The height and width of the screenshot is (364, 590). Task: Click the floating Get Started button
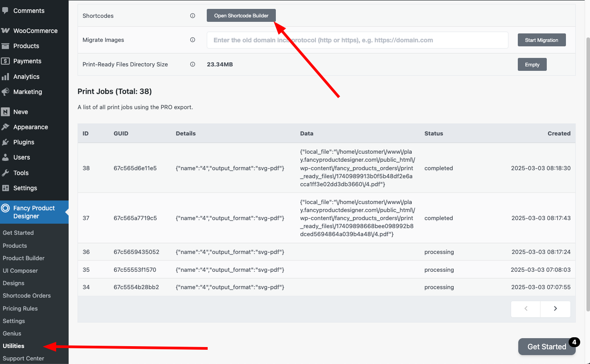click(x=547, y=347)
